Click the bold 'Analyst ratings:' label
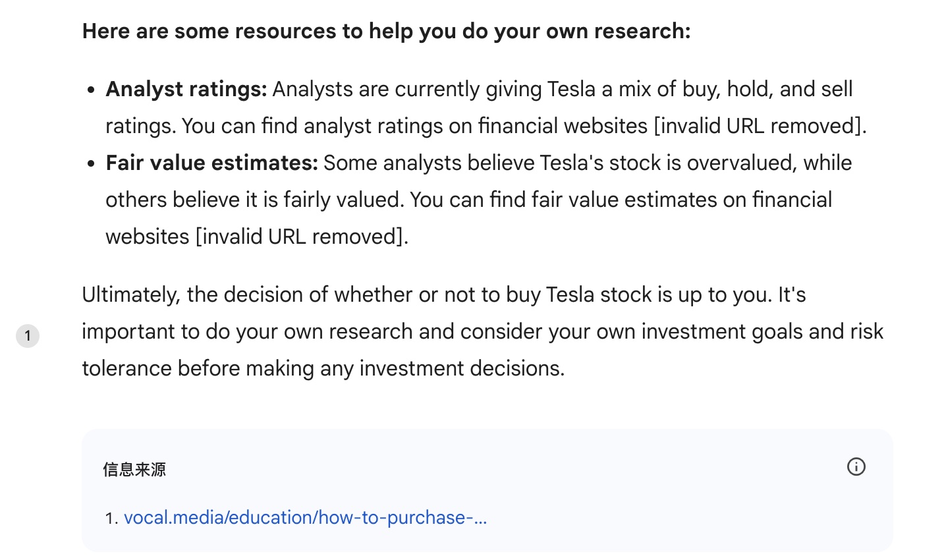The width and height of the screenshot is (942, 560). point(186,89)
